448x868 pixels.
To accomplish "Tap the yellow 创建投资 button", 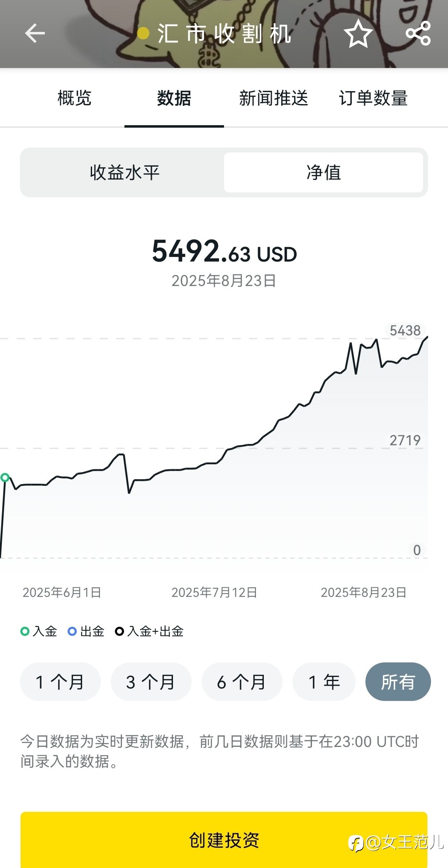I will click(x=224, y=840).
